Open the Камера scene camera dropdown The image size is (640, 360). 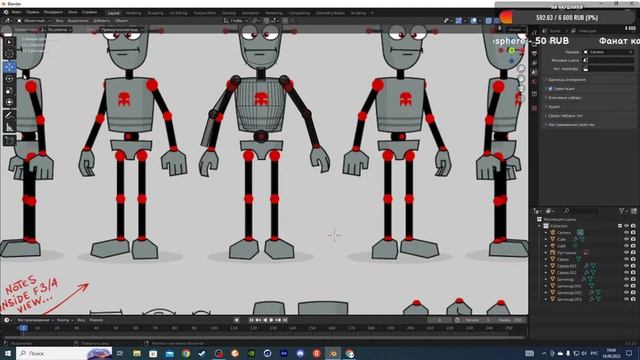point(609,52)
